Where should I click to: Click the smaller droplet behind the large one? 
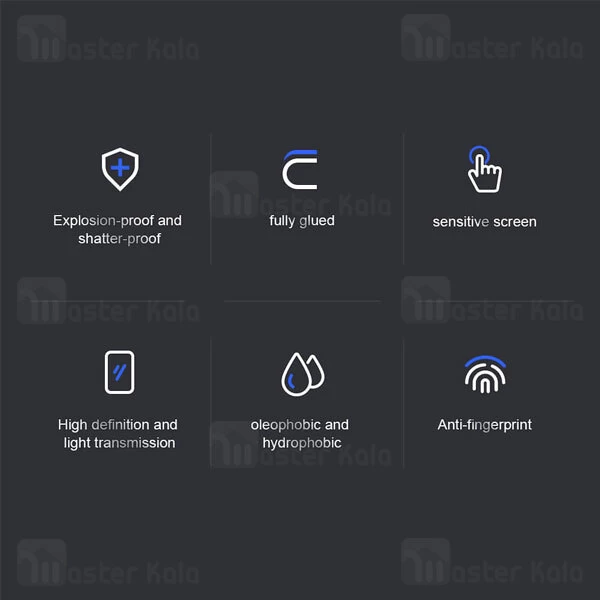(317, 371)
